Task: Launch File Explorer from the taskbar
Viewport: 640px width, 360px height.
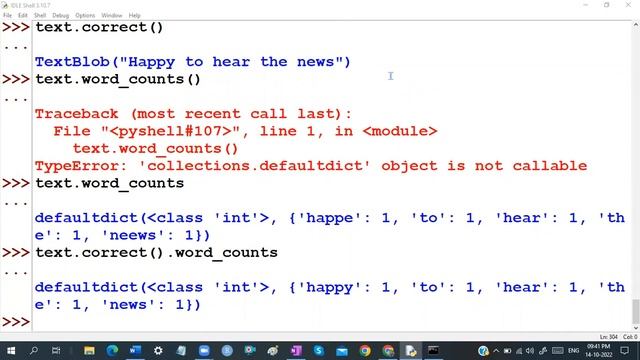Action: 89,351
